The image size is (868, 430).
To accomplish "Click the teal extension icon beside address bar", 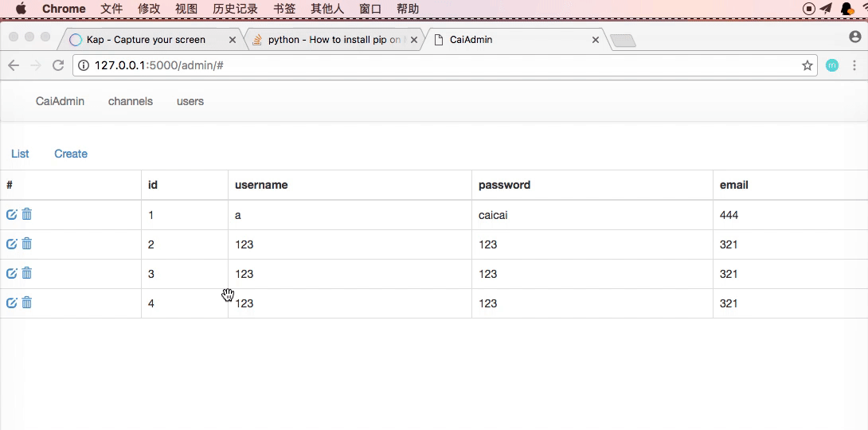I will point(832,65).
